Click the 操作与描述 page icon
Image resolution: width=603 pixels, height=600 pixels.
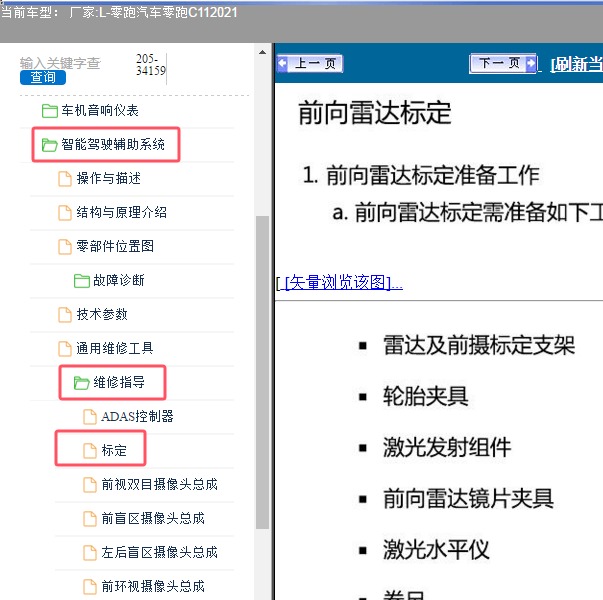[x=65, y=179]
